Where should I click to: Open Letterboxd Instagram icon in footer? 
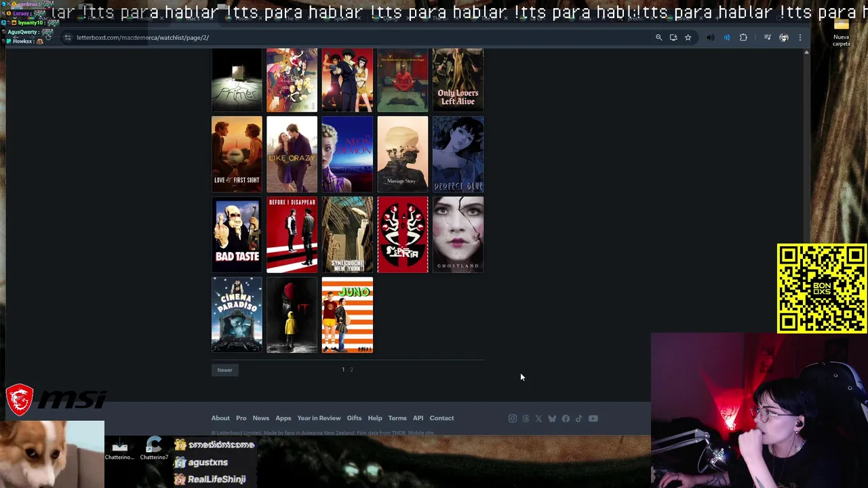coord(513,418)
